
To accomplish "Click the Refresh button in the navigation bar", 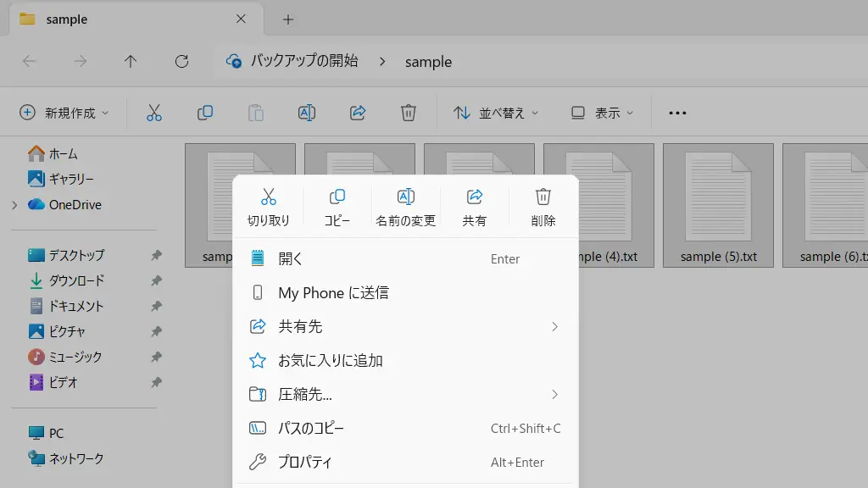I will (x=181, y=61).
